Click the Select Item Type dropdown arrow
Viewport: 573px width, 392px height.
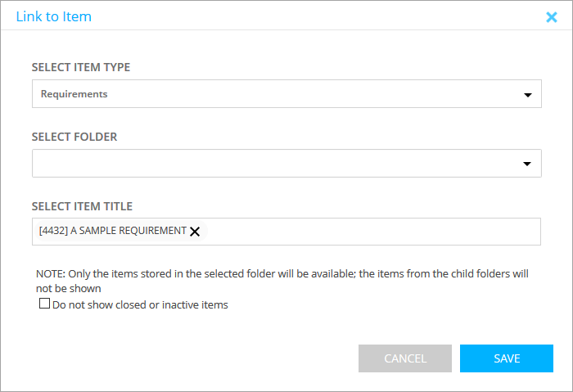(x=528, y=95)
